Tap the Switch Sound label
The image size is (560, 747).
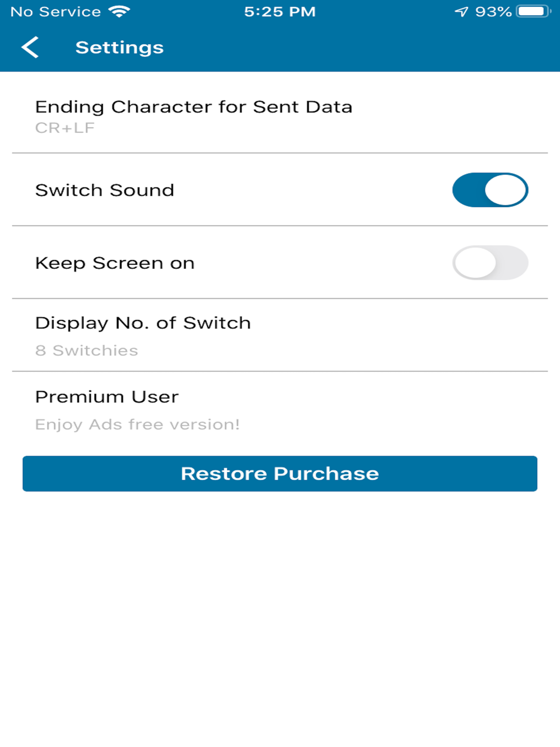tap(105, 190)
